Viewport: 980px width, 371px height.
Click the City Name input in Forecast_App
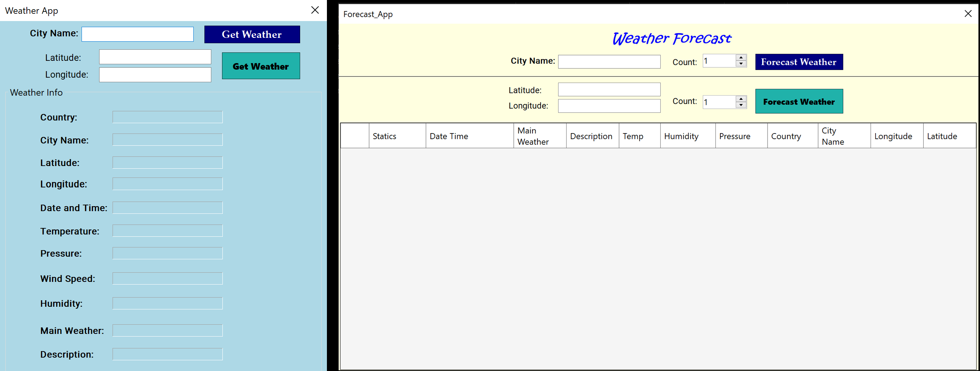609,62
